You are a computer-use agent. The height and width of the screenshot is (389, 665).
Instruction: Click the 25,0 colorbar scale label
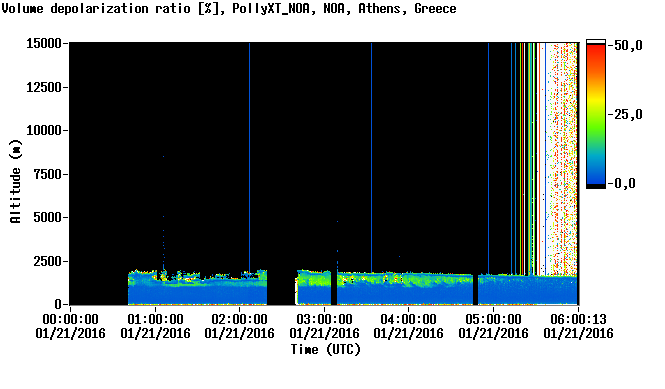(x=628, y=114)
